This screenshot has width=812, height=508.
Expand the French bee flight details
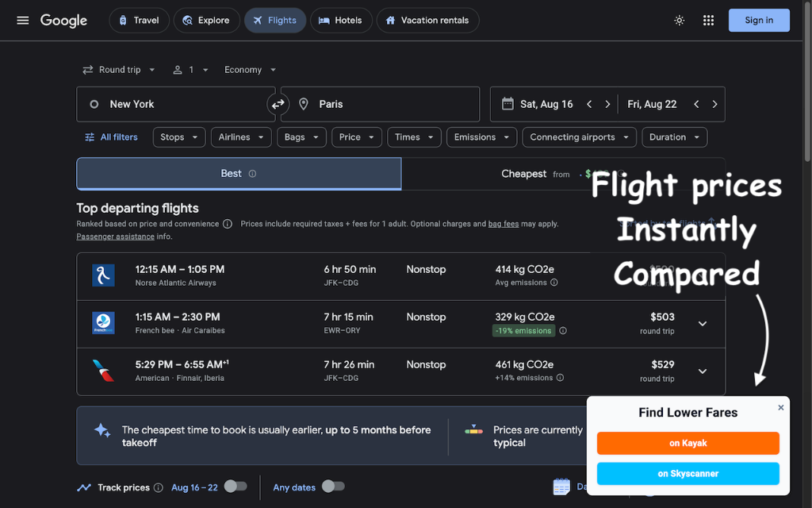tap(702, 324)
